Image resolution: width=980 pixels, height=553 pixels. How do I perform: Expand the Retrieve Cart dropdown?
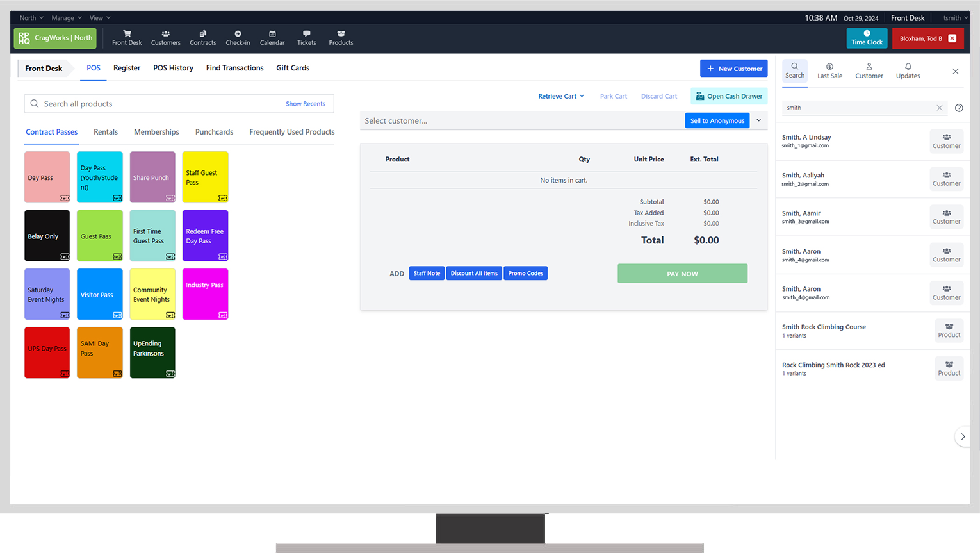pos(561,96)
